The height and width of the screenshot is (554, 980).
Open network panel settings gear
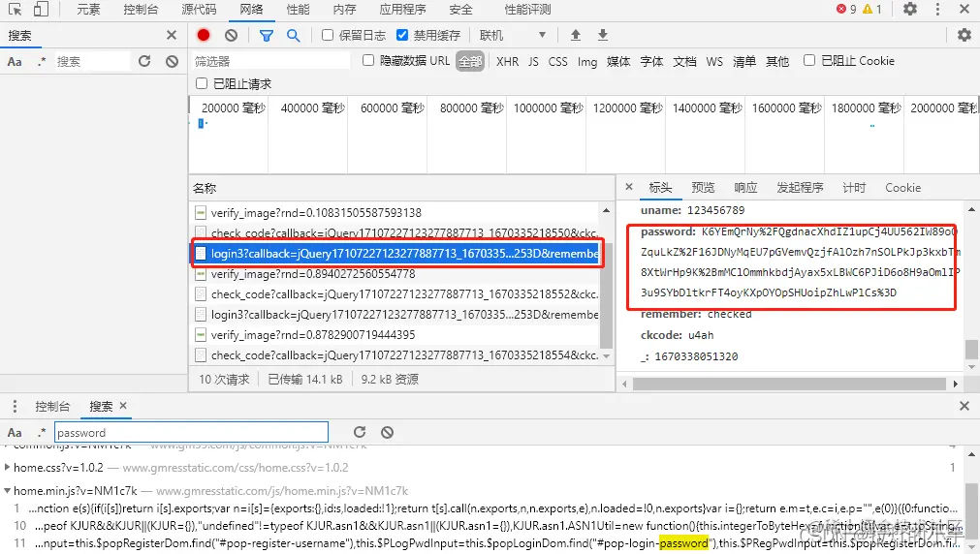click(964, 35)
